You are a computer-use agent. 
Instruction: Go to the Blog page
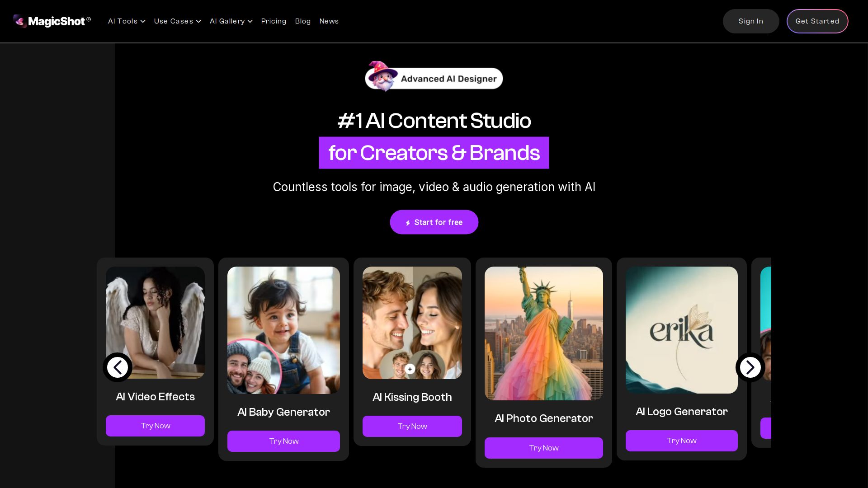[303, 21]
